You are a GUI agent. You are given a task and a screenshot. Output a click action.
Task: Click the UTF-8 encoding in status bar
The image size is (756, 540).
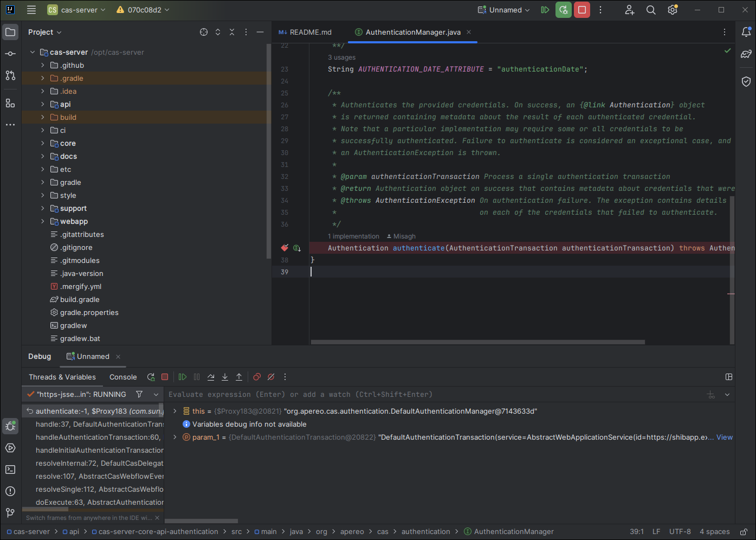[680, 532]
